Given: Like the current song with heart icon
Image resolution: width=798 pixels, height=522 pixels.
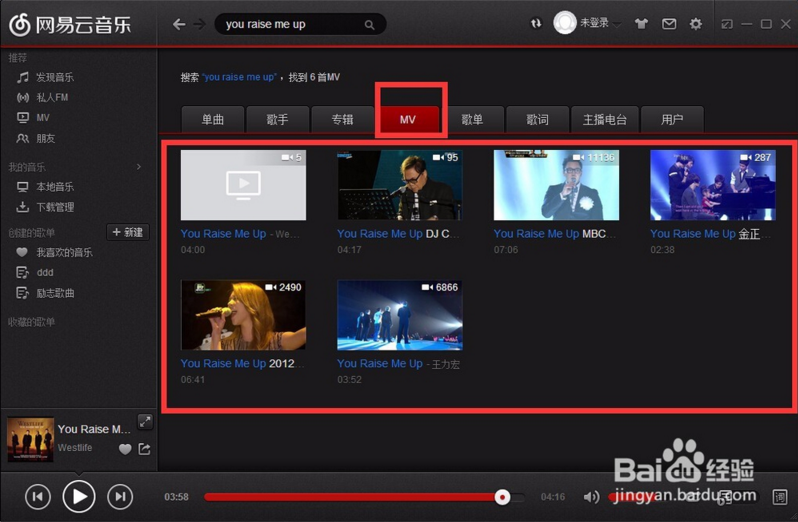Looking at the screenshot, I should (125, 449).
